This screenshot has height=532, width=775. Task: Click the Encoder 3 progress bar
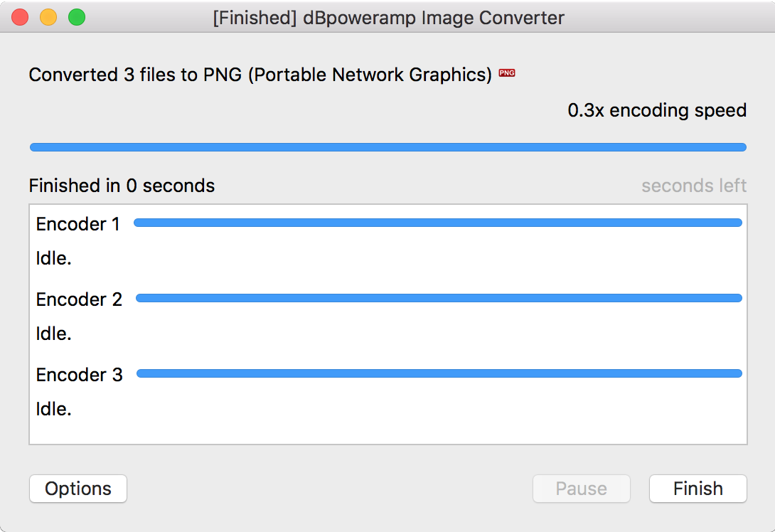(x=439, y=373)
